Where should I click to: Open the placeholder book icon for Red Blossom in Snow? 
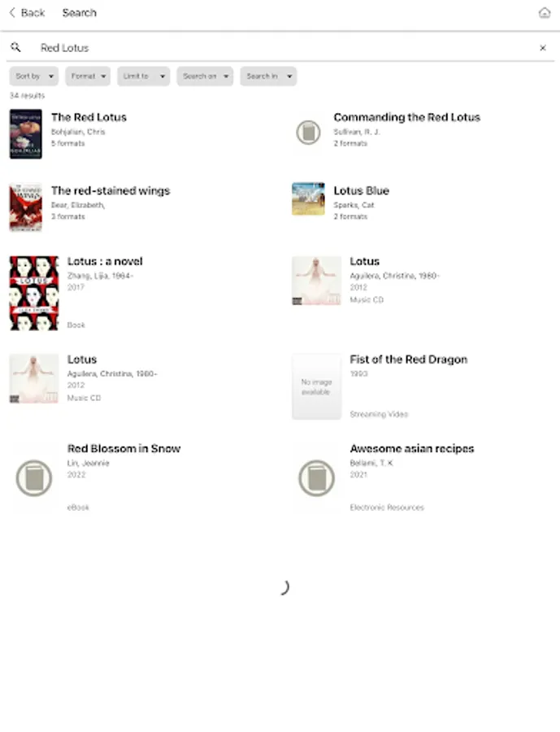34,478
